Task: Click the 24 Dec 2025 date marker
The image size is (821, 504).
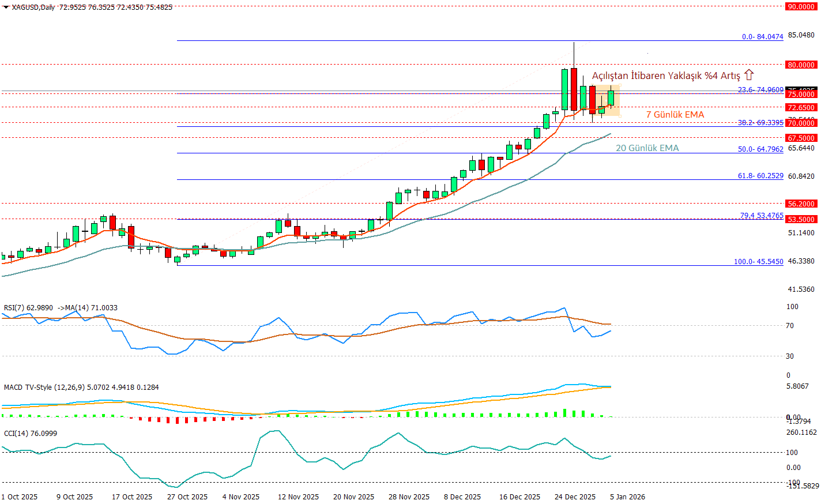Action: [575, 497]
